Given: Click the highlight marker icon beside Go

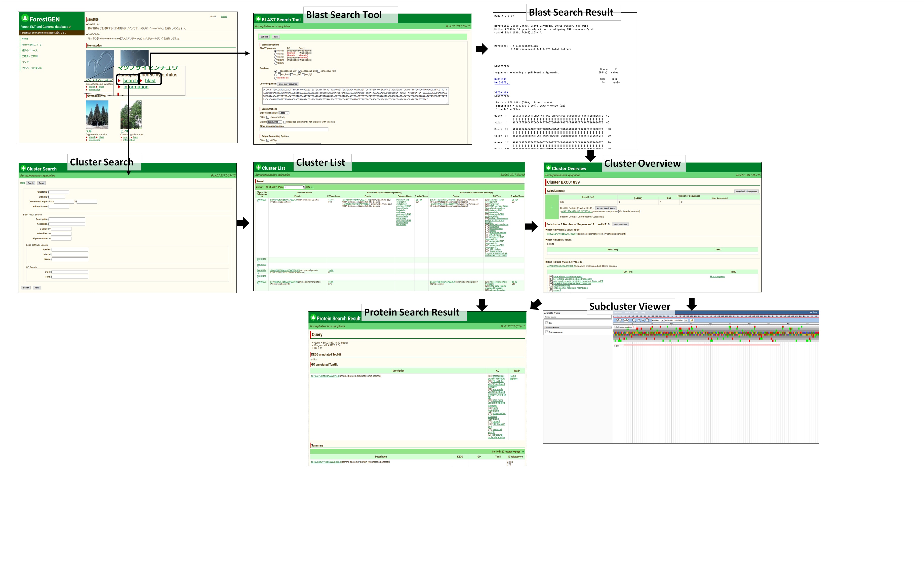Looking at the screenshot, I should 692,320.
